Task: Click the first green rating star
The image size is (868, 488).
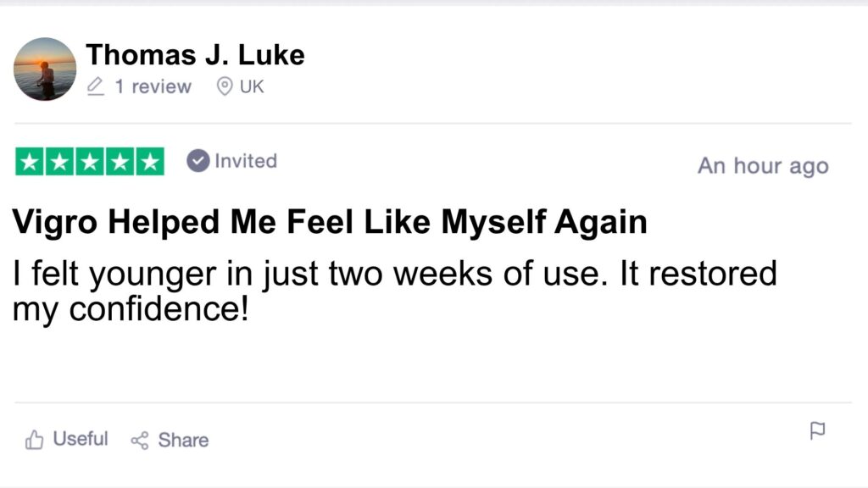Action: pyautogui.click(x=31, y=162)
